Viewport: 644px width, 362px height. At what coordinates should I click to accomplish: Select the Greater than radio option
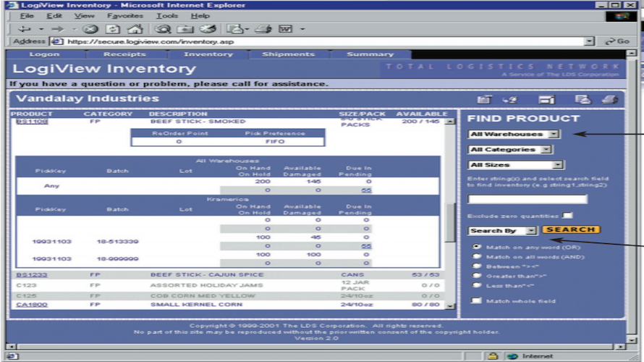coord(476,275)
